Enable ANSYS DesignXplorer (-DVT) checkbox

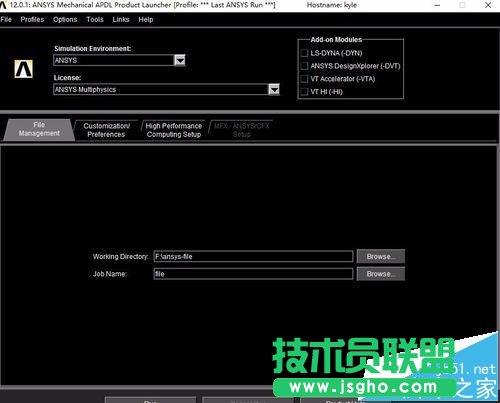tap(304, 66)
